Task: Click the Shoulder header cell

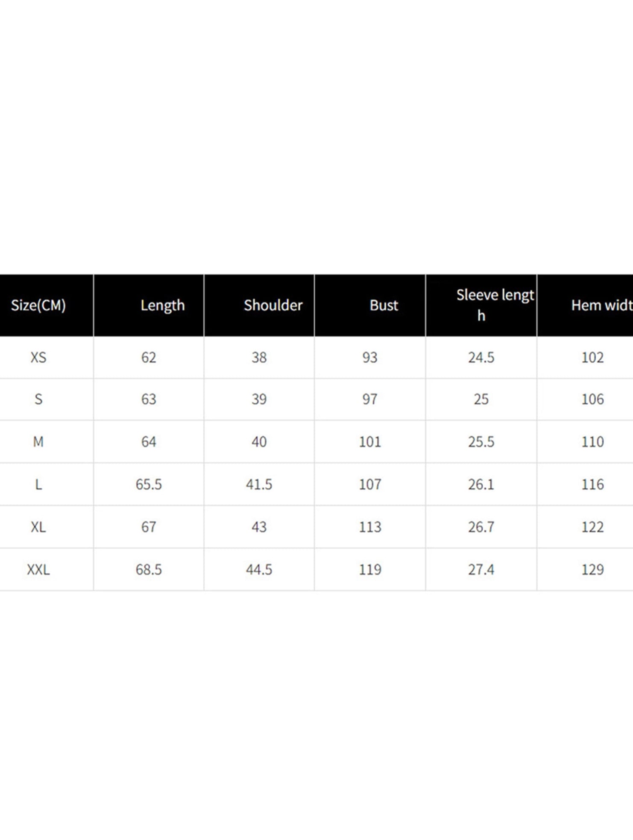Action: 273,305
